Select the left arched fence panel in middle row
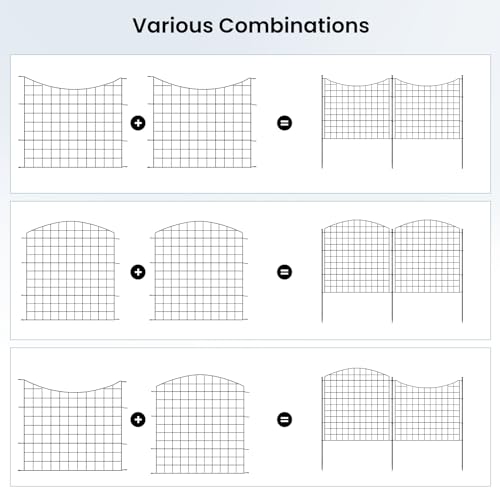The width and height of the screenshot is (500, 500). [70, 271]
